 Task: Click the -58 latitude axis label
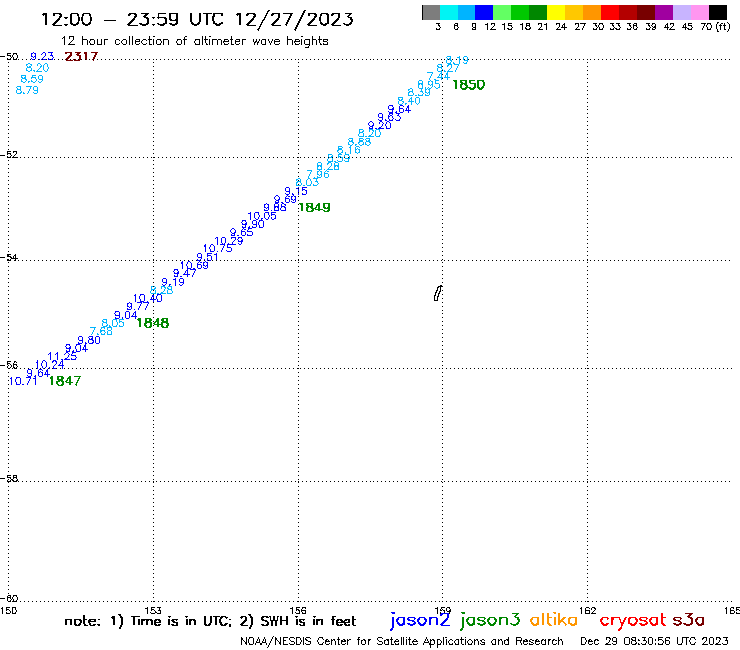pos(9,479)
